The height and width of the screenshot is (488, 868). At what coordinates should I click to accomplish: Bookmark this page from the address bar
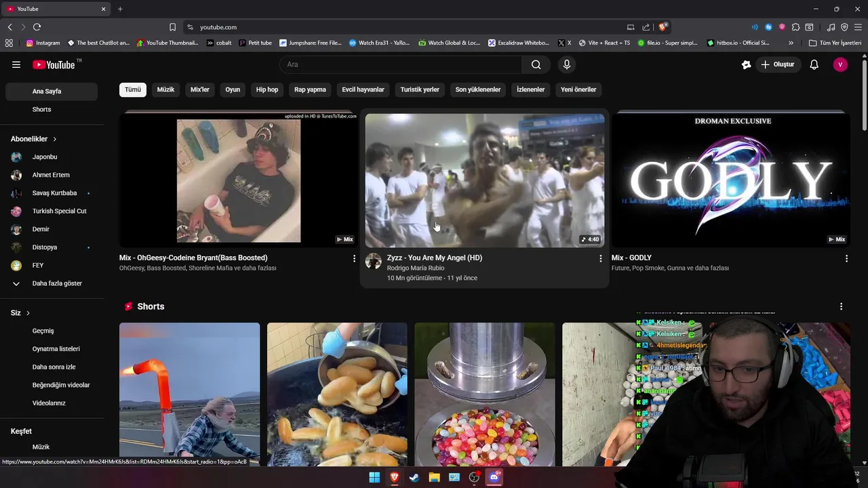pos(172,27)
